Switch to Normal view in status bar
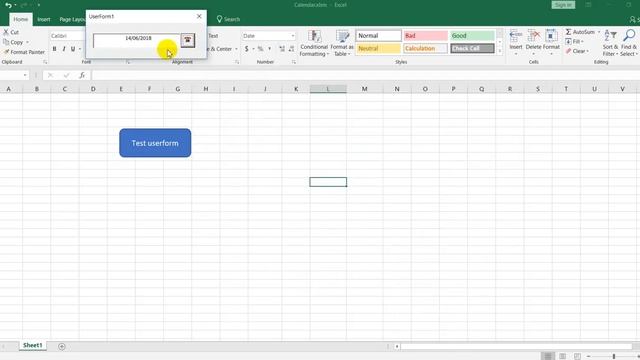 click(548, 356)
